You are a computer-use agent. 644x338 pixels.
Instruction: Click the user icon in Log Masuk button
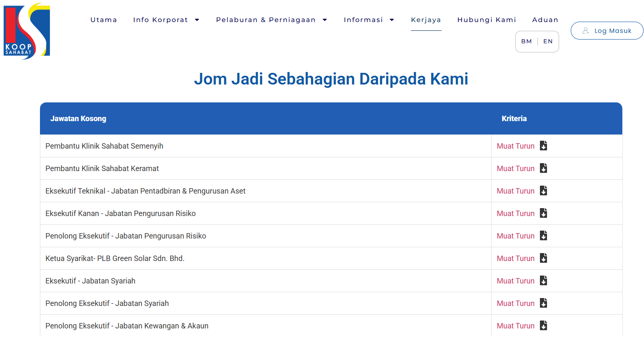click(x=586, y=31)
